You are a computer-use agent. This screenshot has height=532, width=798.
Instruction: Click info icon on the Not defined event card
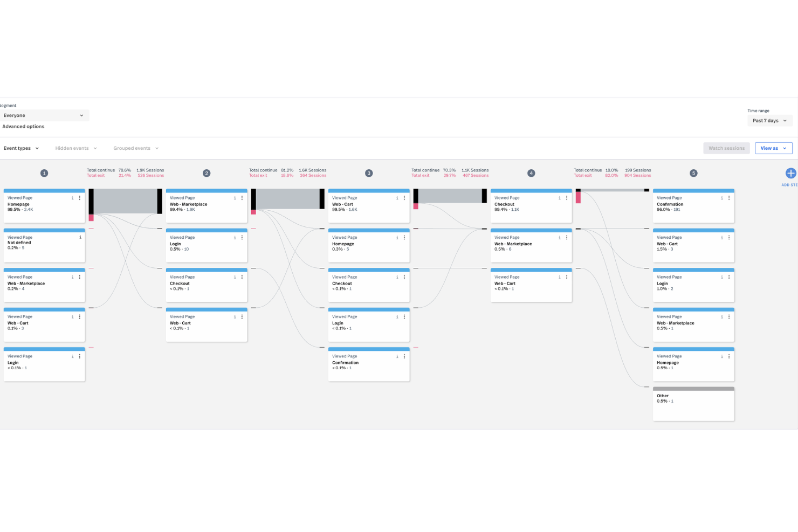click(x=80, y=237)
